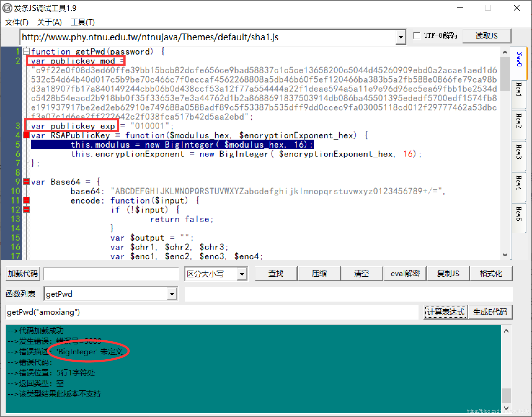Click the search text input field

click(111, 274)
